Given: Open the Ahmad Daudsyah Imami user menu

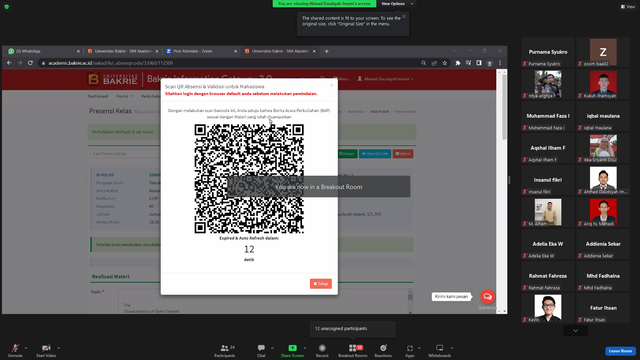Looking at the screenshot, I should pyautogui.click(x=385, y=79).
